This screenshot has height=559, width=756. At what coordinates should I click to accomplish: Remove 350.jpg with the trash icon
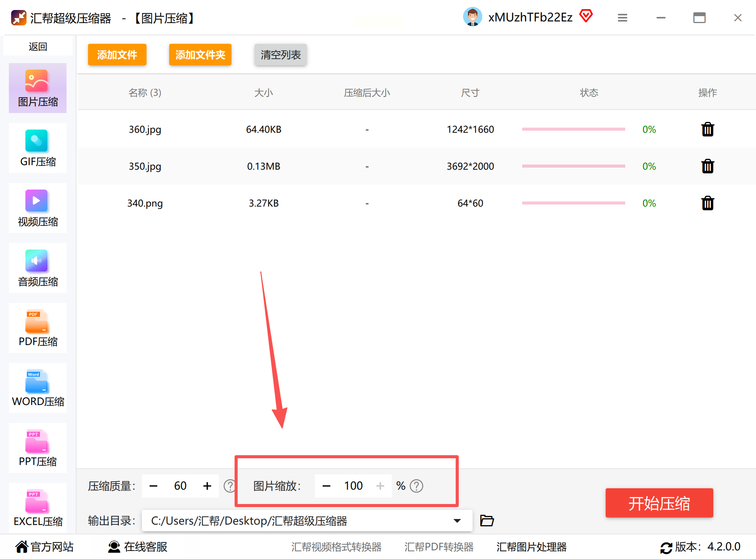click(x=707, y=166)
